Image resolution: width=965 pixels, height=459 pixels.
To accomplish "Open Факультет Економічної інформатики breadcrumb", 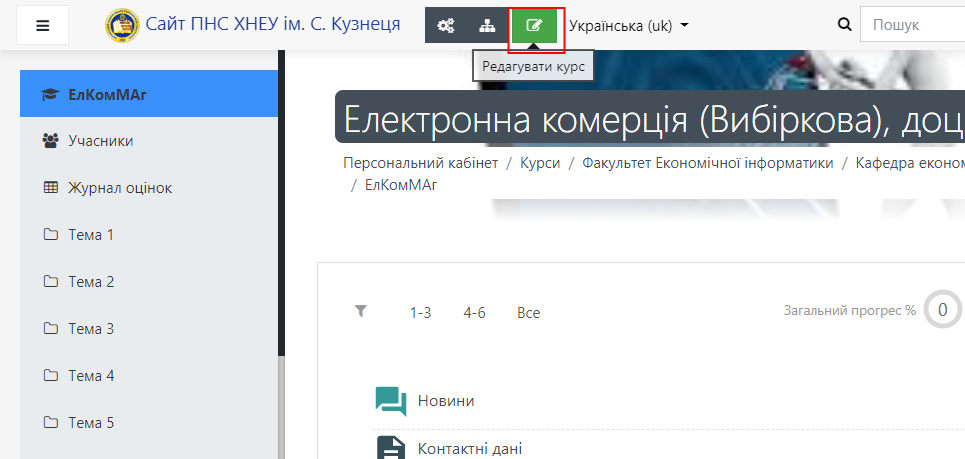I will (708, 163).
